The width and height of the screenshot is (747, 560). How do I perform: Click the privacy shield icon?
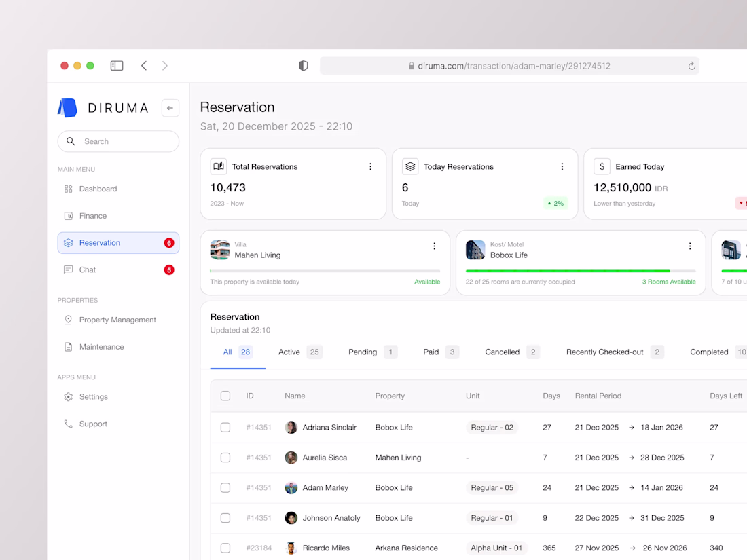[x=304, y=66]
